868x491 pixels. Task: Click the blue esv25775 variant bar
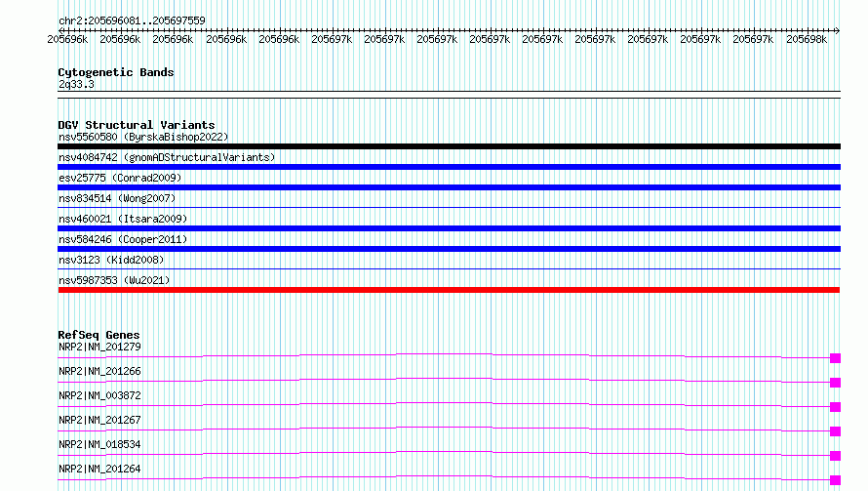pyautogui.click(x=449, y=187)
